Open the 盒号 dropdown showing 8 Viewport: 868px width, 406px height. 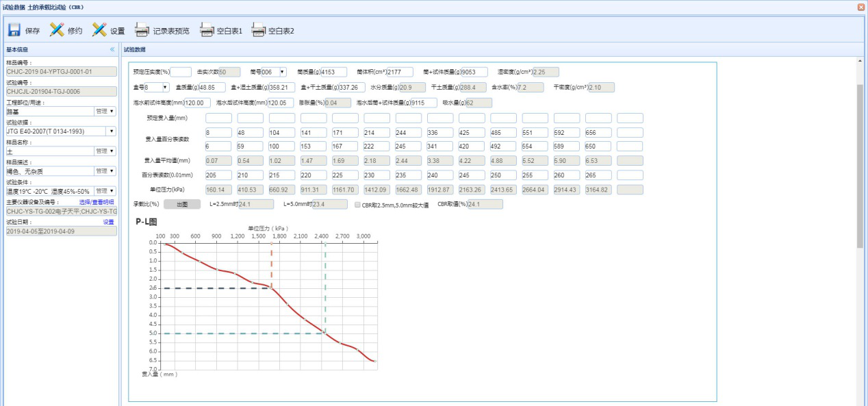click(165, 88)
